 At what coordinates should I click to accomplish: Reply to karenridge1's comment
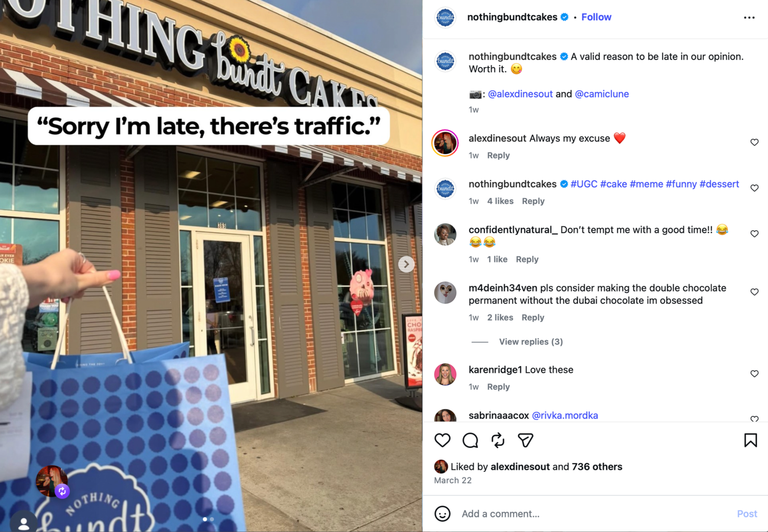[x=498, y=387]
